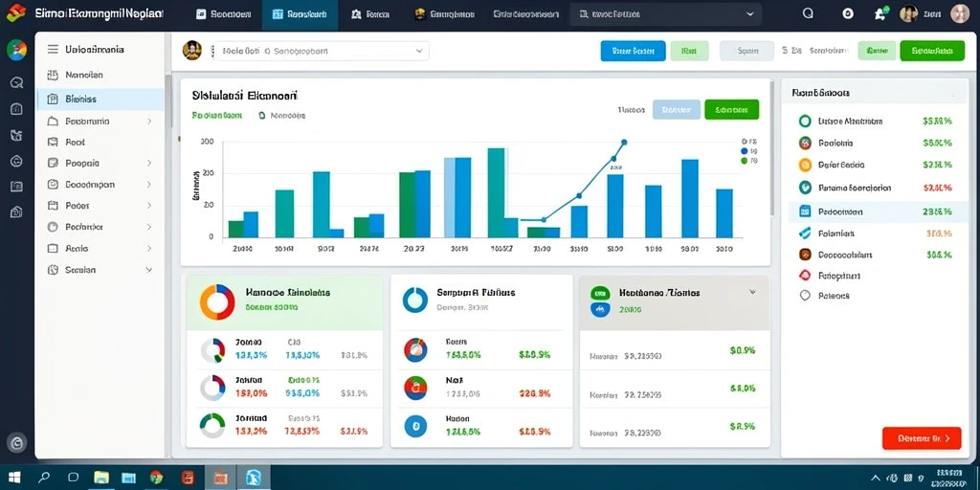
Task: Click the tallest teal bar in the chart
Action: pos(496,192)
